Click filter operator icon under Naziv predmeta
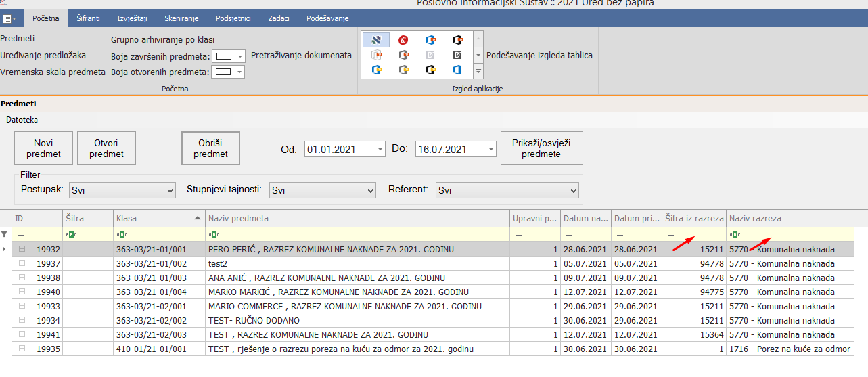Screen dimensions: 868x377 [213, 235]
